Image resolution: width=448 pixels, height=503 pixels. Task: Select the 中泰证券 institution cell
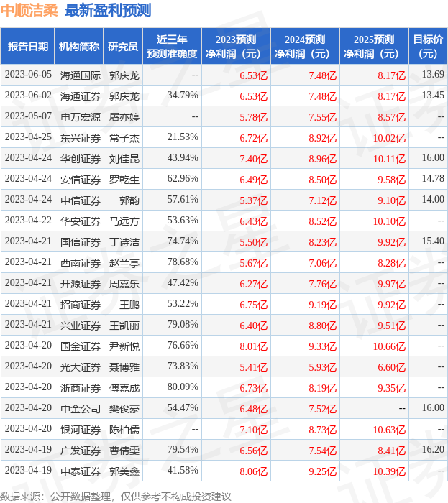click(81, 471)
